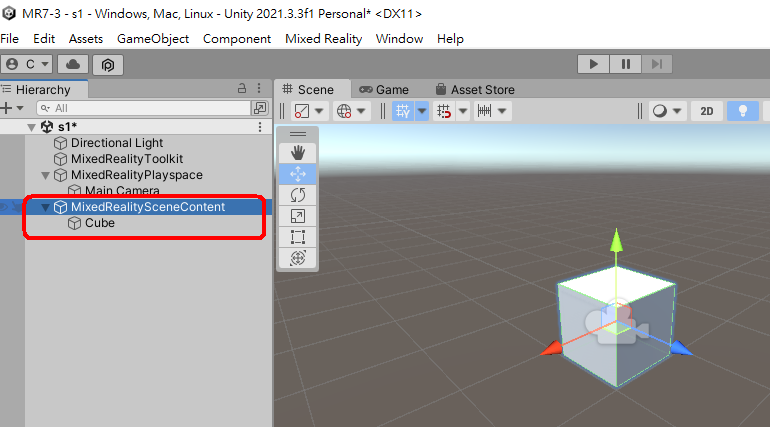Toggle grid snapping
Image resolution: width=770 pixels, height=427 pixels.
[x=444, y=111]
